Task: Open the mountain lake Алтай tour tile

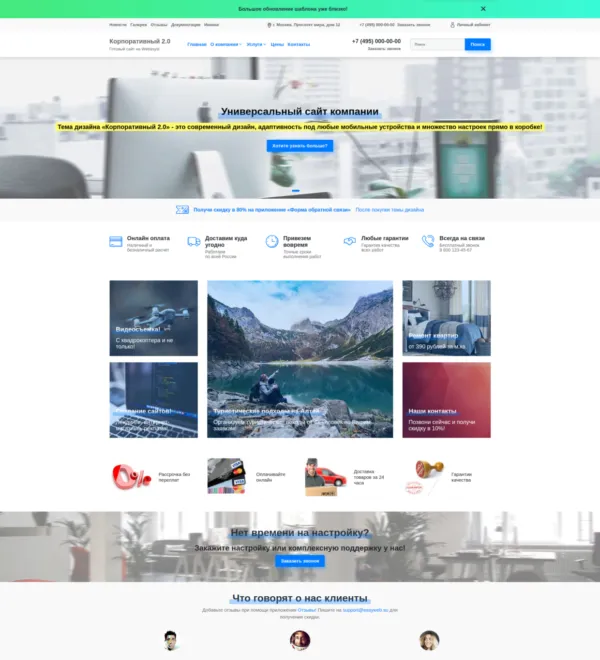Action: [x=300, y=359]
